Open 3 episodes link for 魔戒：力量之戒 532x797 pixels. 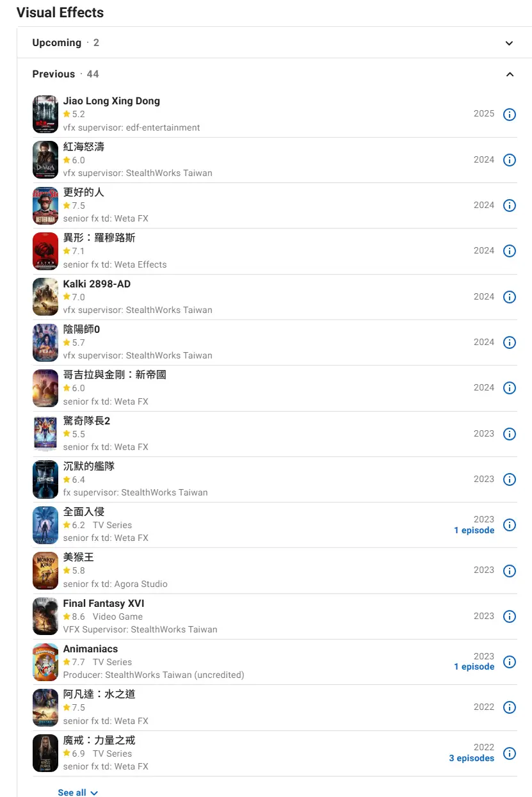[x=472, y=758]
